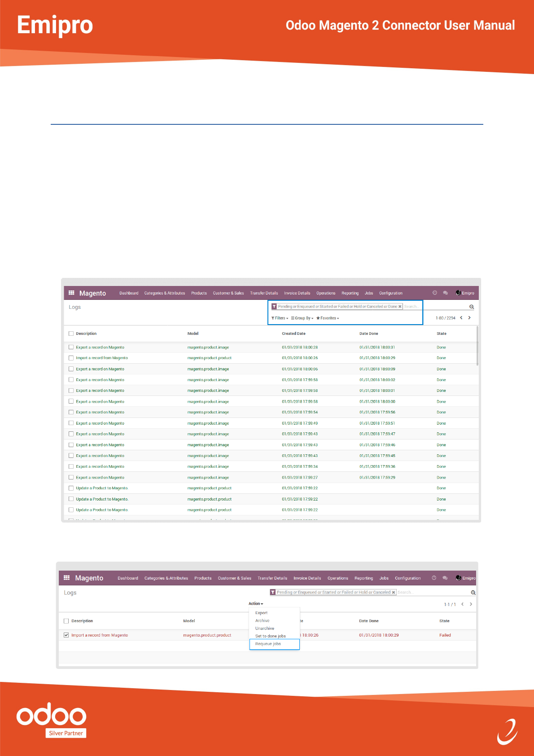The width and height of the screenshot is (534, 756).
Task: Open the Group By dropdown
Action: click(302, 318)
